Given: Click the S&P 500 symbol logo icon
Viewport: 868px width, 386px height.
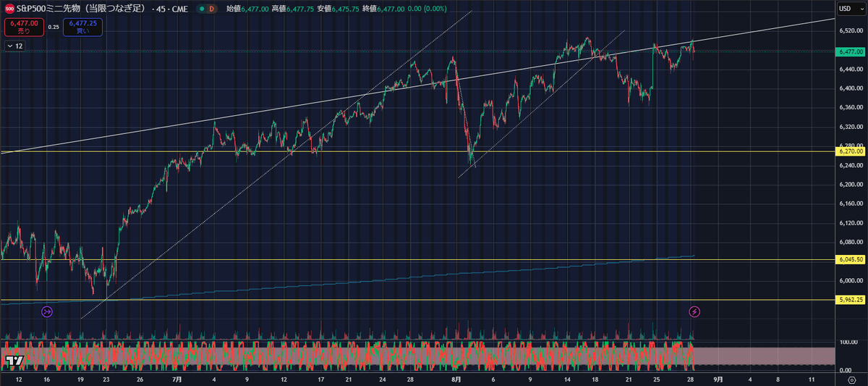Looking at the screenshot, I should coord(9,9).
